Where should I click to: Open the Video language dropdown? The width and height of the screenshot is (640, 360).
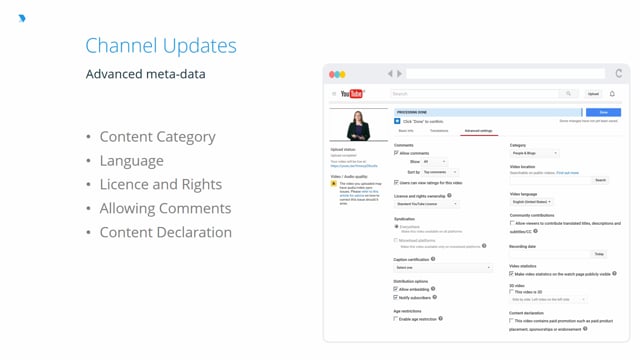point(532,202)
